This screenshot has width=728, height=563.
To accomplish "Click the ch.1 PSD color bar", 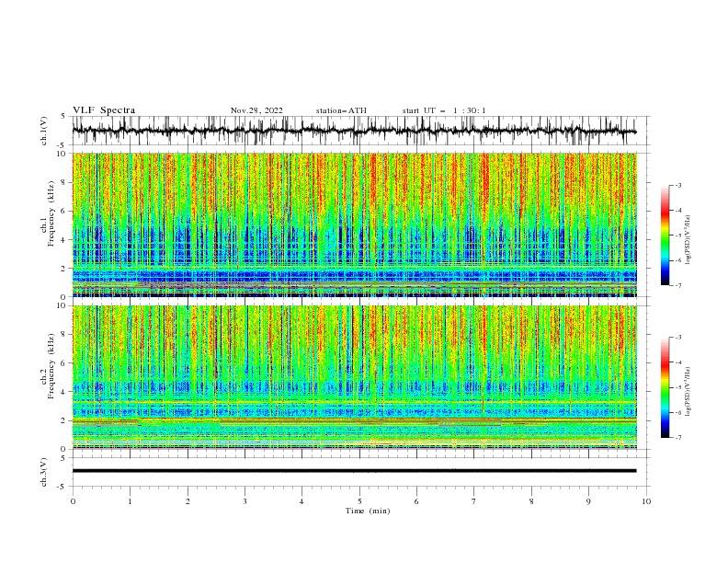I will coord(665,236).
